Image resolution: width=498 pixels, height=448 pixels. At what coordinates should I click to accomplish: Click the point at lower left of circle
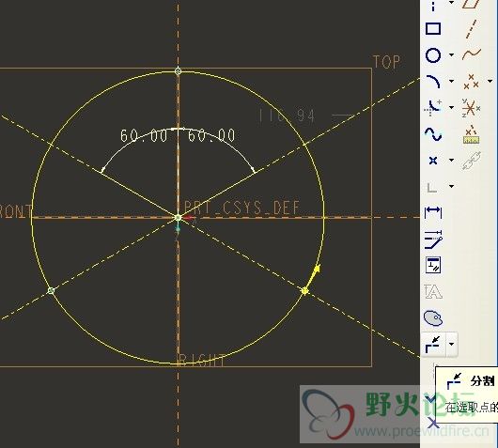click(51, 290)
